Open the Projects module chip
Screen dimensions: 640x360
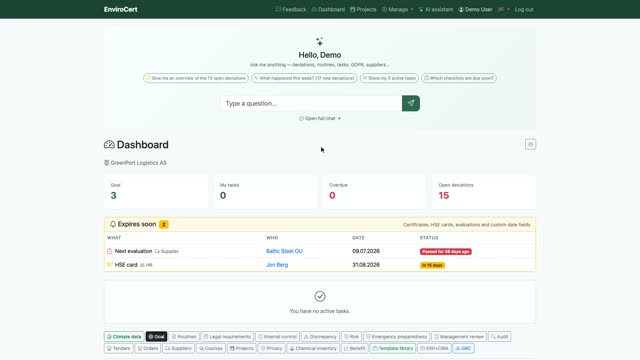tap(242, 349)
